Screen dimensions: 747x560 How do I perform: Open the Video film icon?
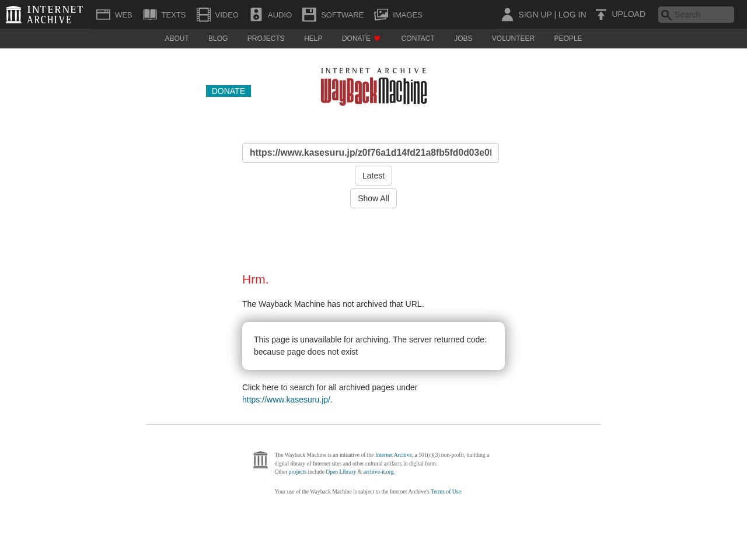203,15
